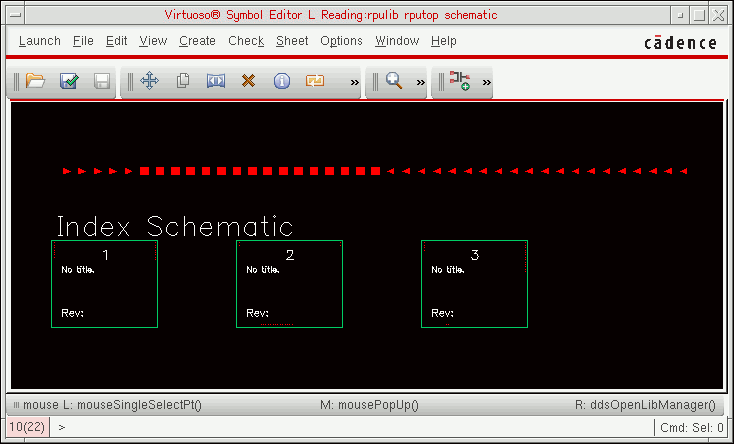734x444 pixels.
Task: Select the Move tool icon
Action: pos(149,81)
